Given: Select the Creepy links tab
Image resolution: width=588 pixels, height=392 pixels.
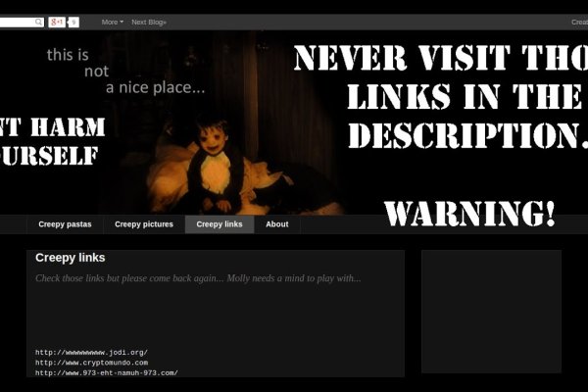Looking at the screenshot, I should coord(220,224).
